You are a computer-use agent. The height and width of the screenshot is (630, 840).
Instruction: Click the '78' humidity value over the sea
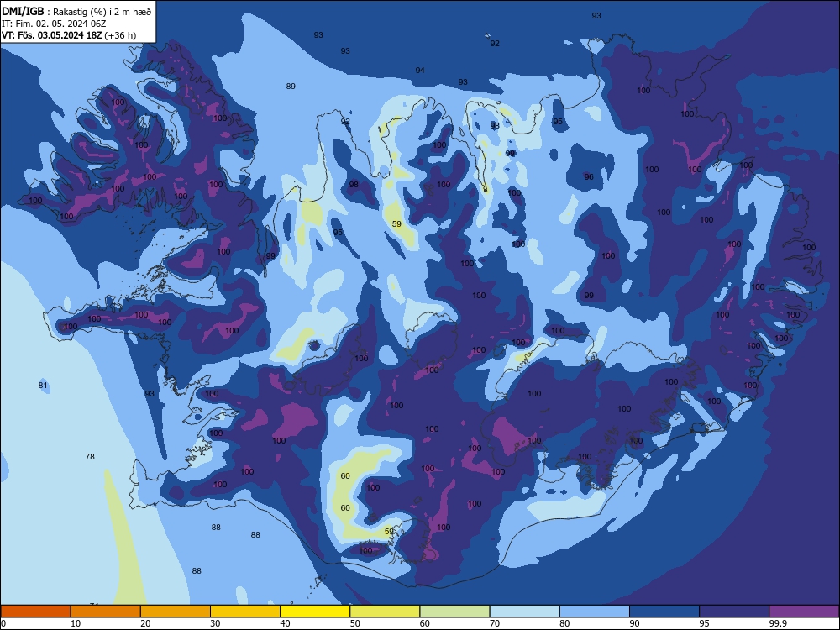(90, 456)
